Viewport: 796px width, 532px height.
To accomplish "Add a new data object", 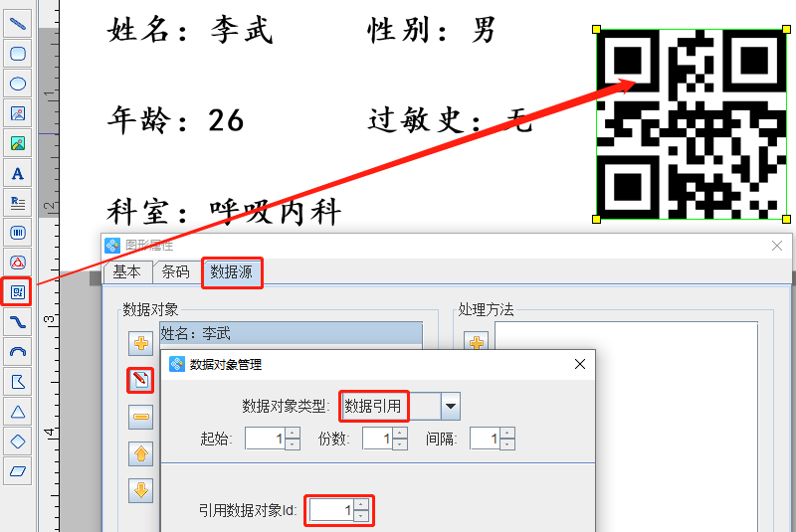I will click(140, 344).
